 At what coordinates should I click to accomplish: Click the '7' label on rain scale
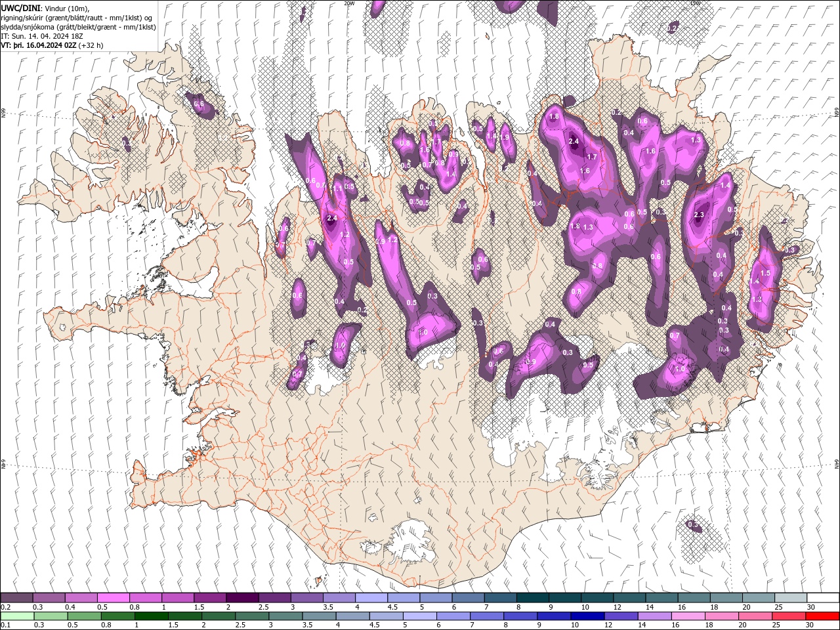click(471, 625)
